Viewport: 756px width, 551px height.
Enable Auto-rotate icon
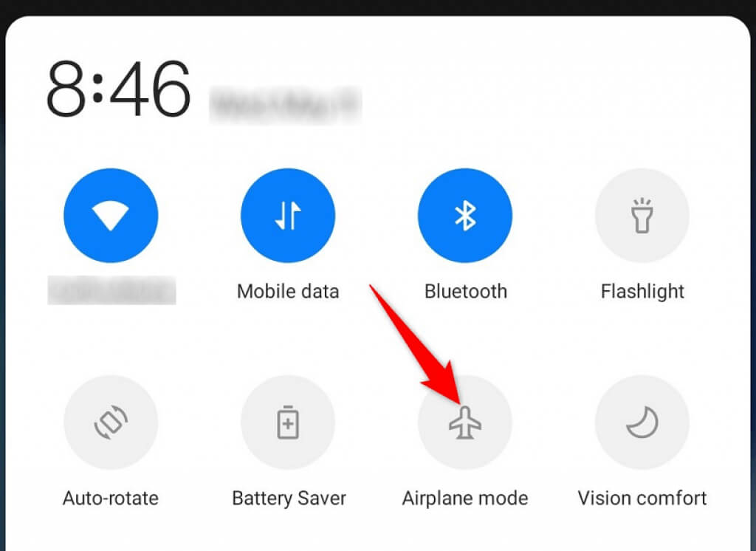(111, 422)
